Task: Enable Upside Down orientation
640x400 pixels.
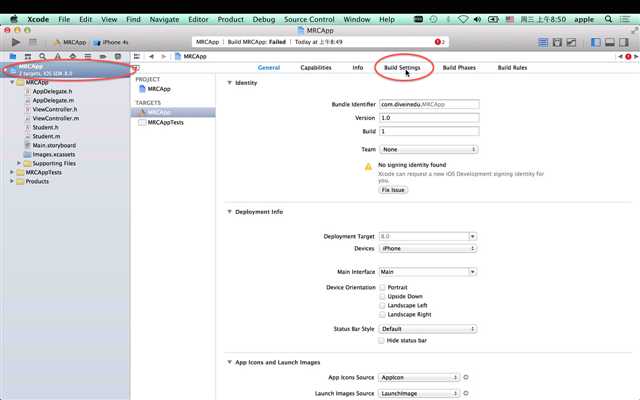Action: pyautogui.click(x=382, y=296)
